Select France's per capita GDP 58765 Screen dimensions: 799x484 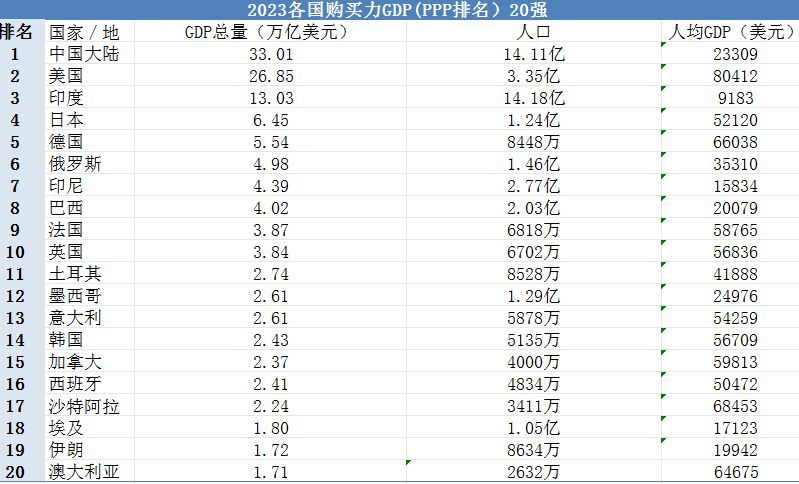click(730, 230)
